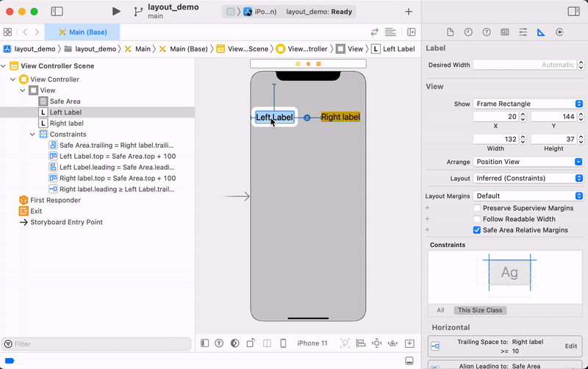Open the Identity inspector tab
The height and width of the screenshot is (369, 588).
point(505,32)
